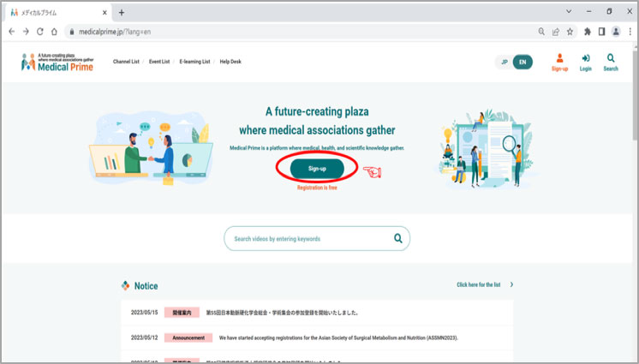Click the Login icon in header
The width and height of the screenshot is (639, 364).
point(586,63)
